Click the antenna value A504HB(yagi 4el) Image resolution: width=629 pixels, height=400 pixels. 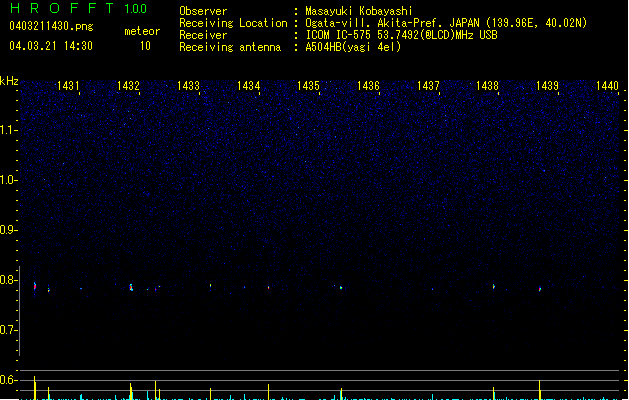(x=353, y=47)
